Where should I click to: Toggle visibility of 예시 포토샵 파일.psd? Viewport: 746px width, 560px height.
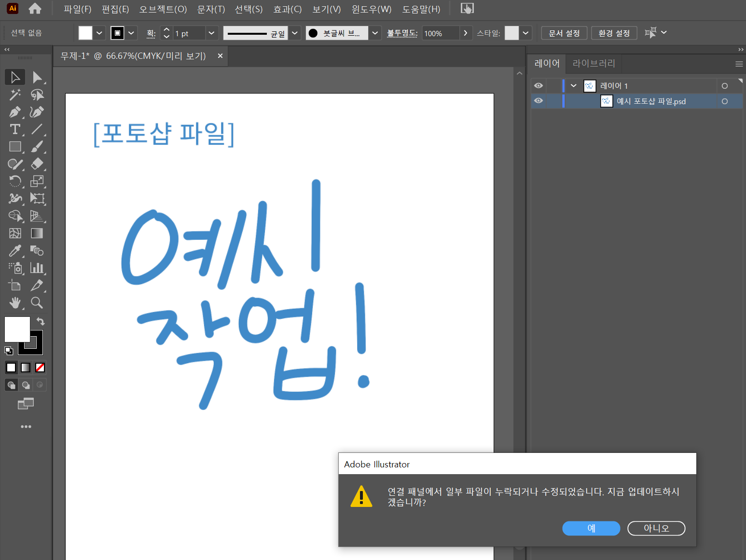(x=539, y=101)
